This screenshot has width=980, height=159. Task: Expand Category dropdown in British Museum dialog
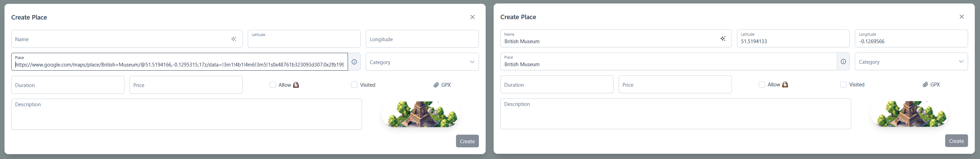click(911, 61)
